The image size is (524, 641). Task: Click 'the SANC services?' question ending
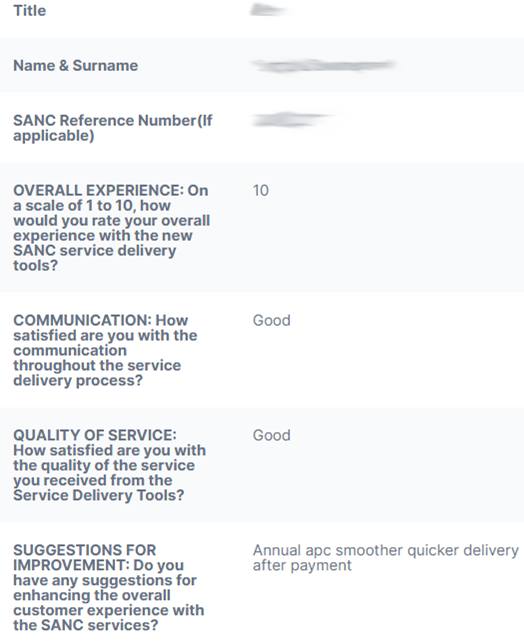click(86, 625)
